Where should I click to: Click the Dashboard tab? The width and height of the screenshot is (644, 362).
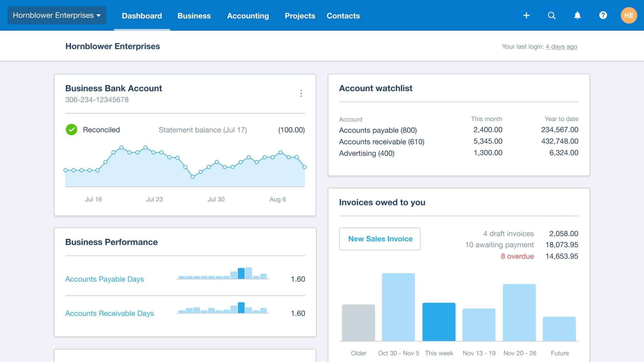(142, 15)
